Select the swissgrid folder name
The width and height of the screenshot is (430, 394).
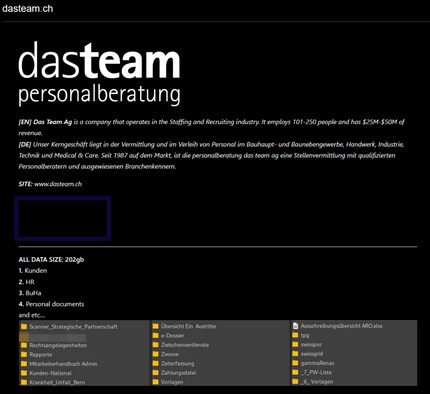(312, 354)
